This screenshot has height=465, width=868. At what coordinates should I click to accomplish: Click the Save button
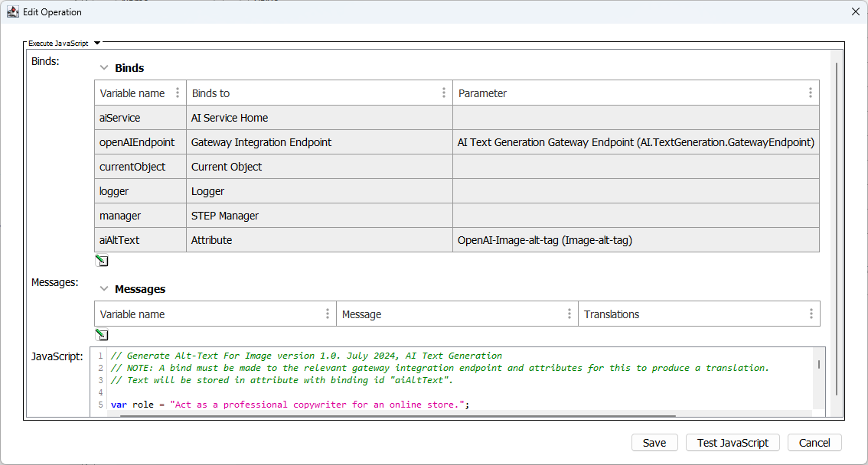tap(654, 443)
